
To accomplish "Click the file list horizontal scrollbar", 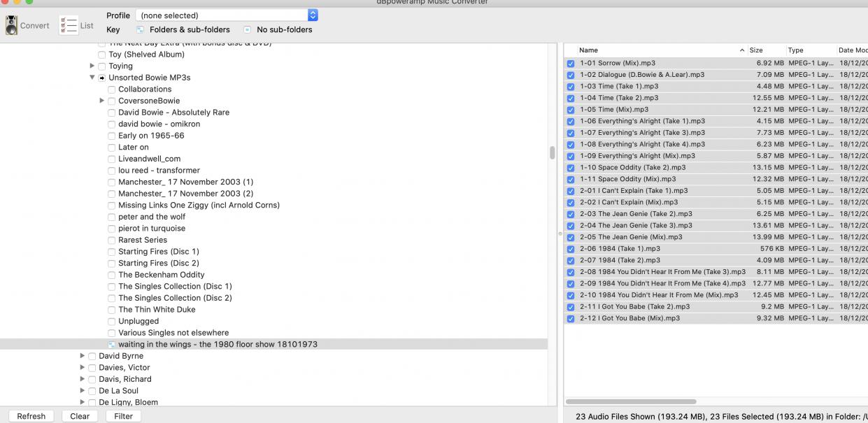I will coord(631,401).
